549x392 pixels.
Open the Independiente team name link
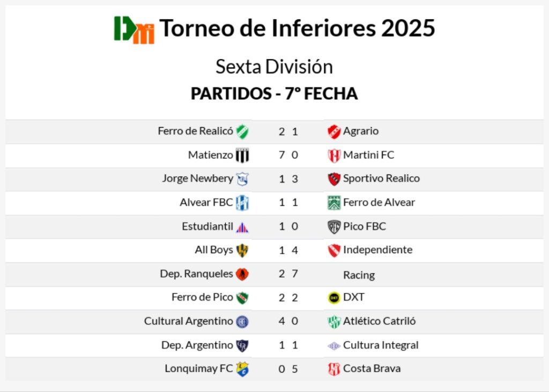point(377,250)
